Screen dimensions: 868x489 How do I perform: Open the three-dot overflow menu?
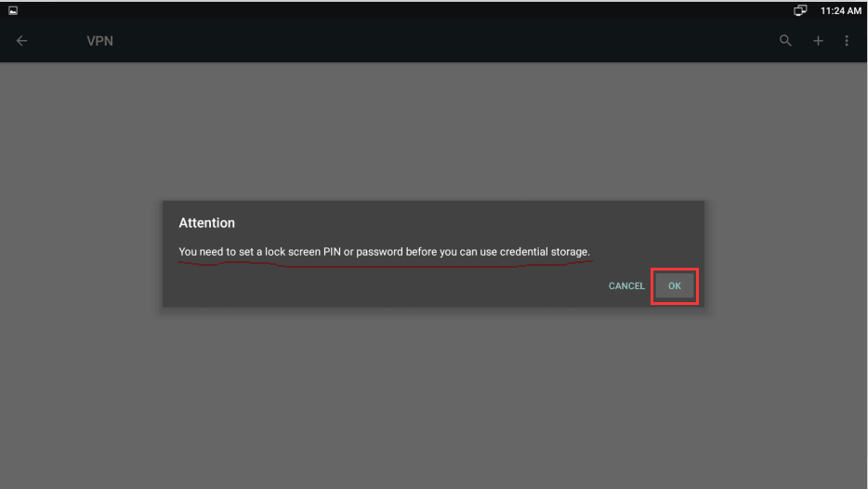pos(847,40)
